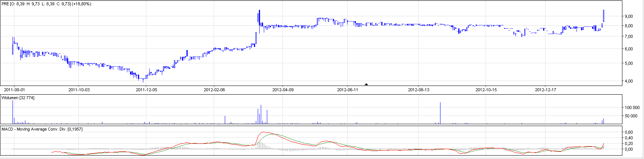Click the Wolumen [32 774] label

pyautogui.click(x=18, y=98)
